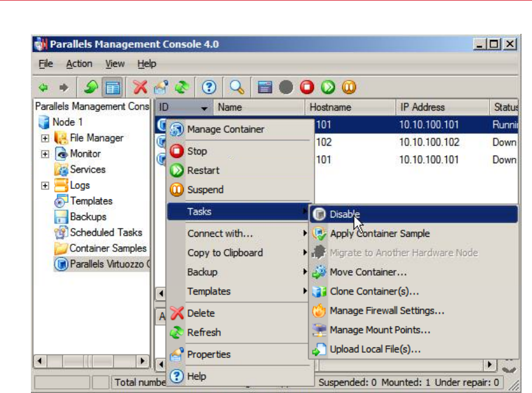Click the tree pane right scroll arrow
532x393 pixels.
[143, 361]
